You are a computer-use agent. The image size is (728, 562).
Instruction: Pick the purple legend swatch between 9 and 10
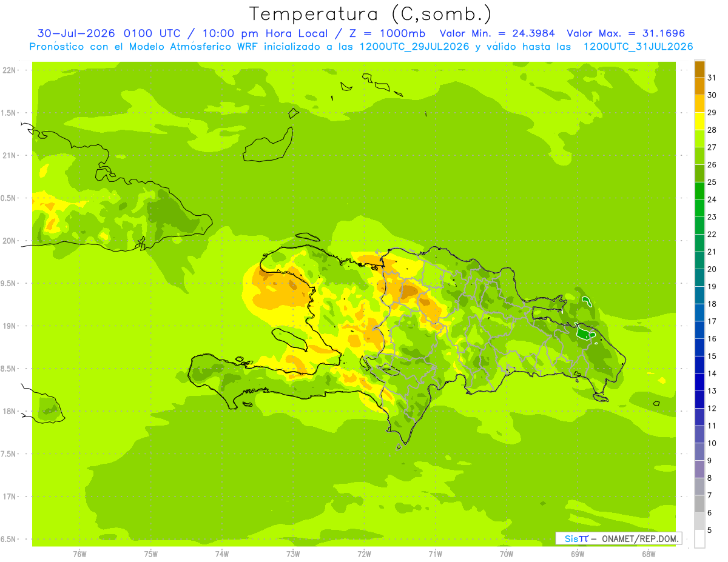(x=699, y=452)
